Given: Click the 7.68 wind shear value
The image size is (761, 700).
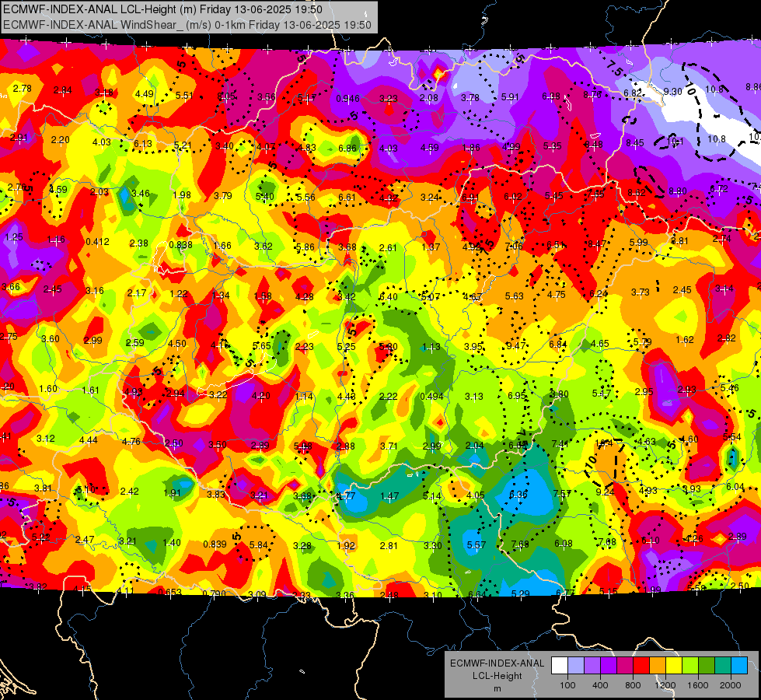Looking at the screenshot, I should pyautogui.click(x=520, y=544).
